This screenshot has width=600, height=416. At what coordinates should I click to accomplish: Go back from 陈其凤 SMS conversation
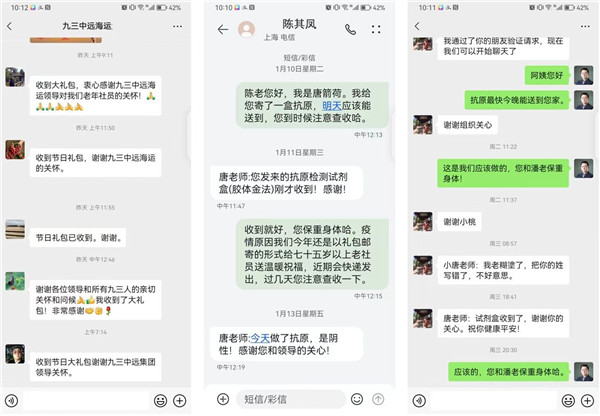click(223, 29)
